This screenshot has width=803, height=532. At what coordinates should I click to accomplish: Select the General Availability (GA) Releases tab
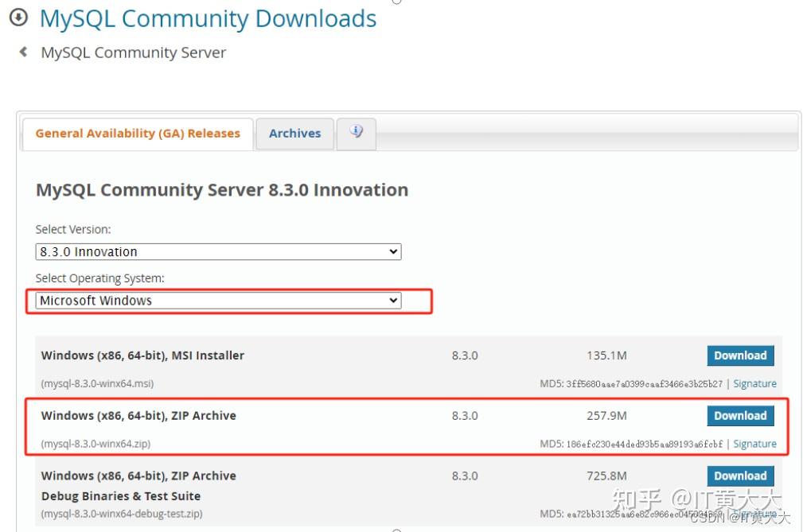137,133
